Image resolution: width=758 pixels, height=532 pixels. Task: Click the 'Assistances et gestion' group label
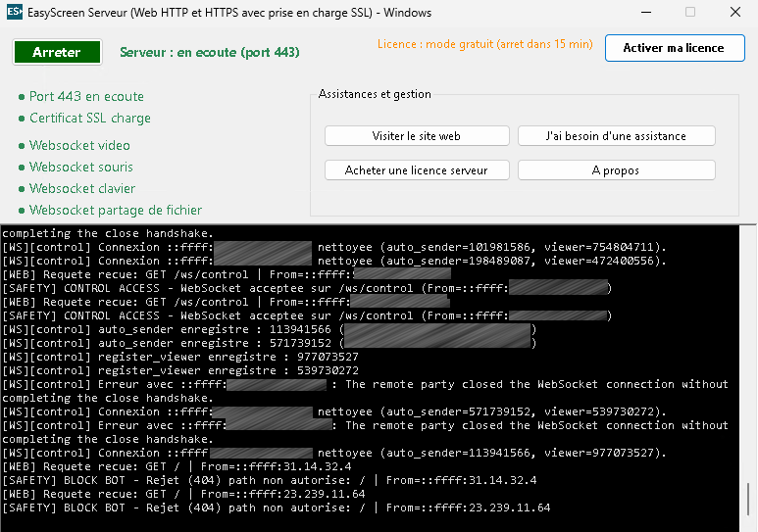(x=375, y=94)
